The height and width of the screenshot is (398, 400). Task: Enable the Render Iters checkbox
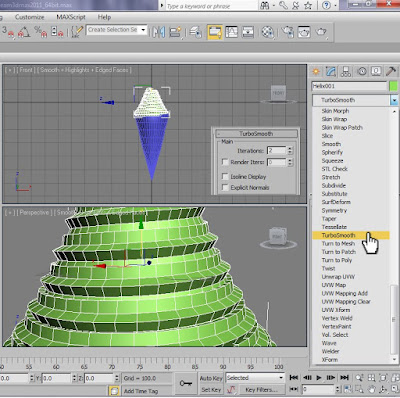point(225,162)
